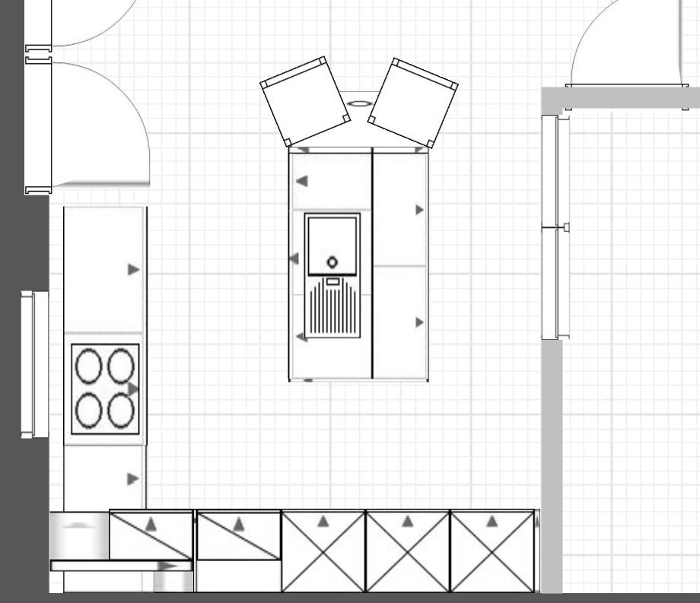Select the right chair at the island

(413, 102)
